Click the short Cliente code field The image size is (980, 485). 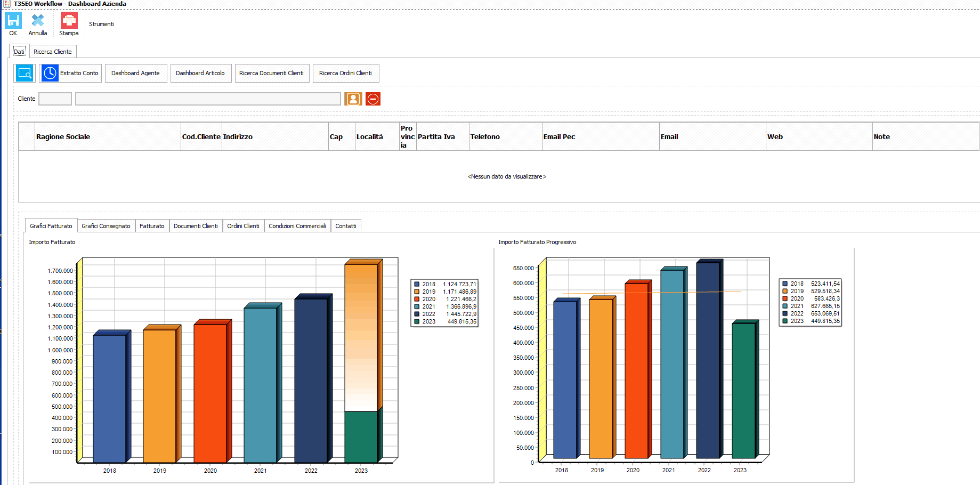coord(55,99)
